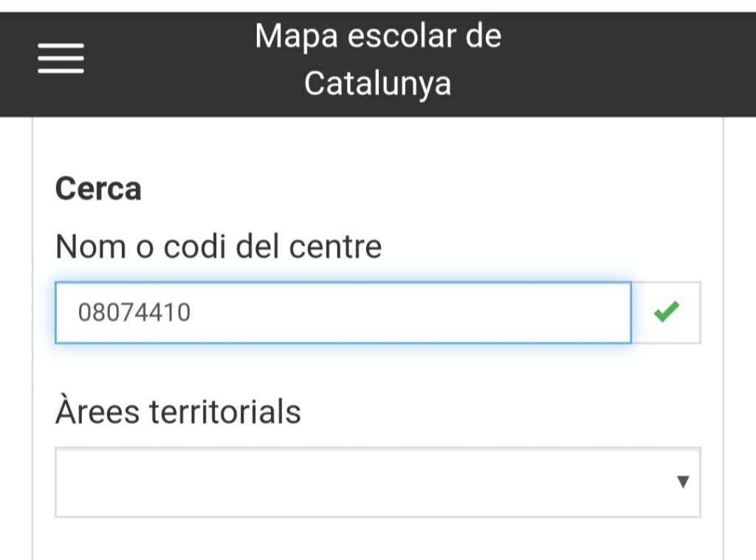Click the Àrees territorials dropdown arrow

683,482
